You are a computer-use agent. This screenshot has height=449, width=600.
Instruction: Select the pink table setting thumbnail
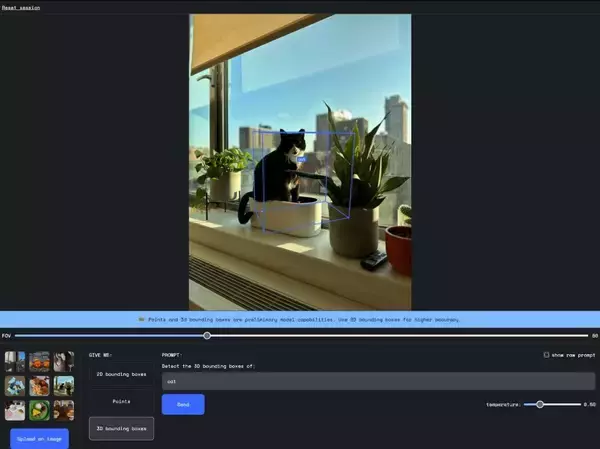tap(15, 410)
